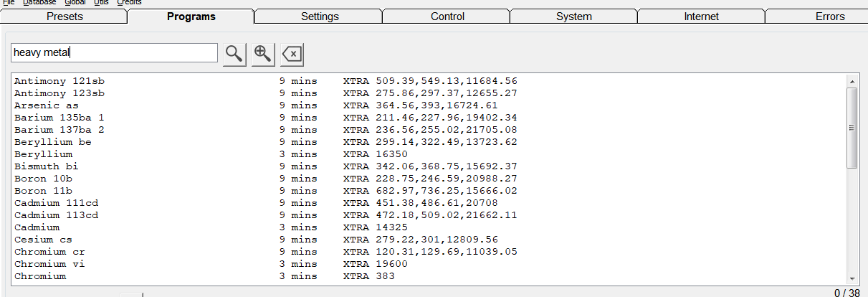Select the Chromium vi program

tap(49, 264)
